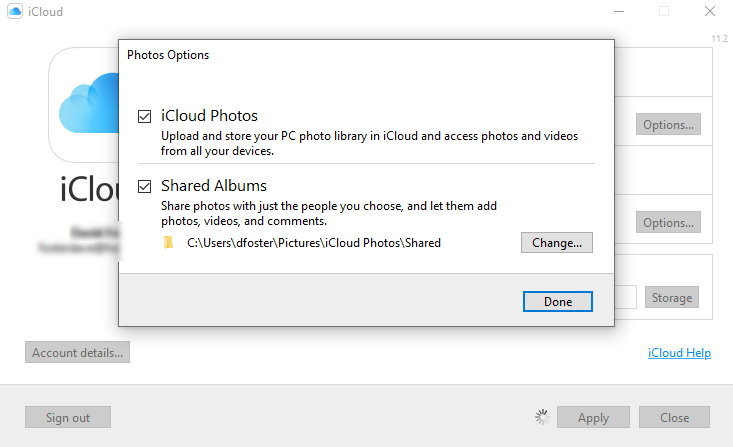This screenshot has height=447, width=733.
Task: Open Account details...
Action: point(77,352)
